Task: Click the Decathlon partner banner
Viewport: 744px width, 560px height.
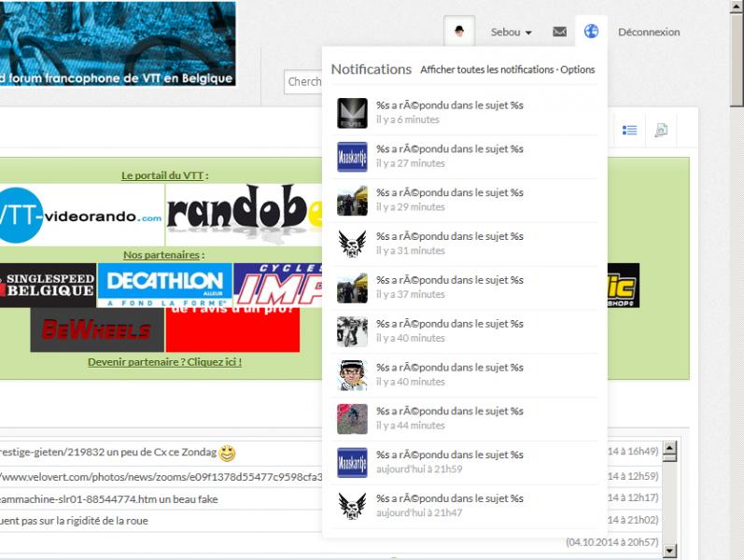Action: click(164, 286)
